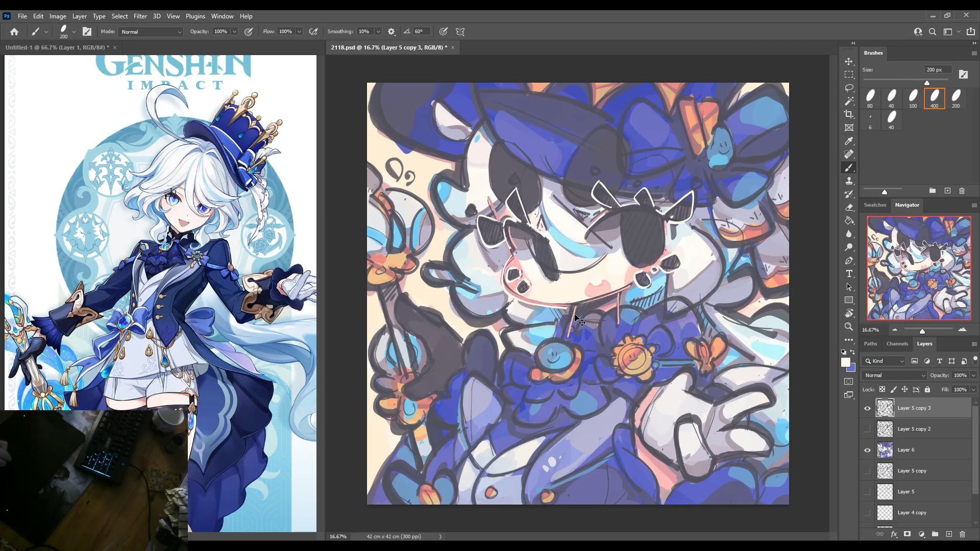Open the search magnifier icon
This screenshot has height=551, width=980.
tap(933, 32)
